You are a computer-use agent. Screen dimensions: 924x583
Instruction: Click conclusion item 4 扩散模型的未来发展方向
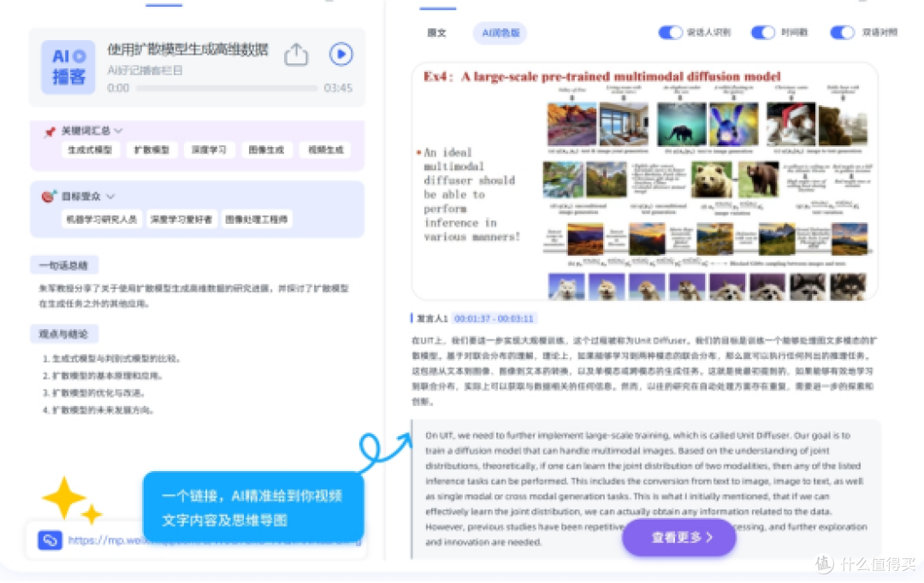[x=98, y=409]
